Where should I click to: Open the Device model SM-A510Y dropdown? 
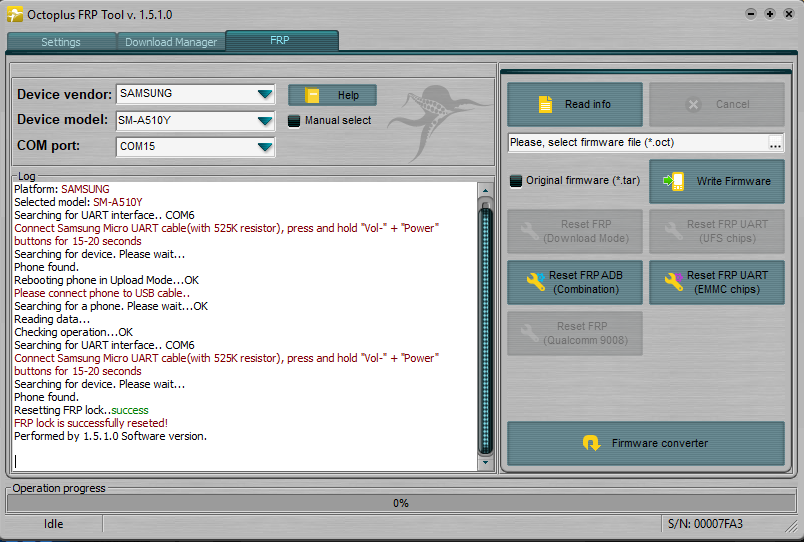pos(265,121)
